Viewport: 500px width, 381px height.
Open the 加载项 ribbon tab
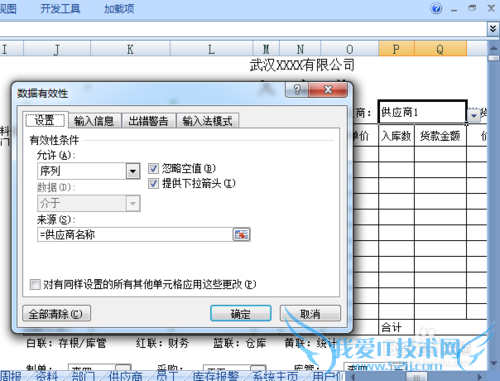[x=119, y=9]
